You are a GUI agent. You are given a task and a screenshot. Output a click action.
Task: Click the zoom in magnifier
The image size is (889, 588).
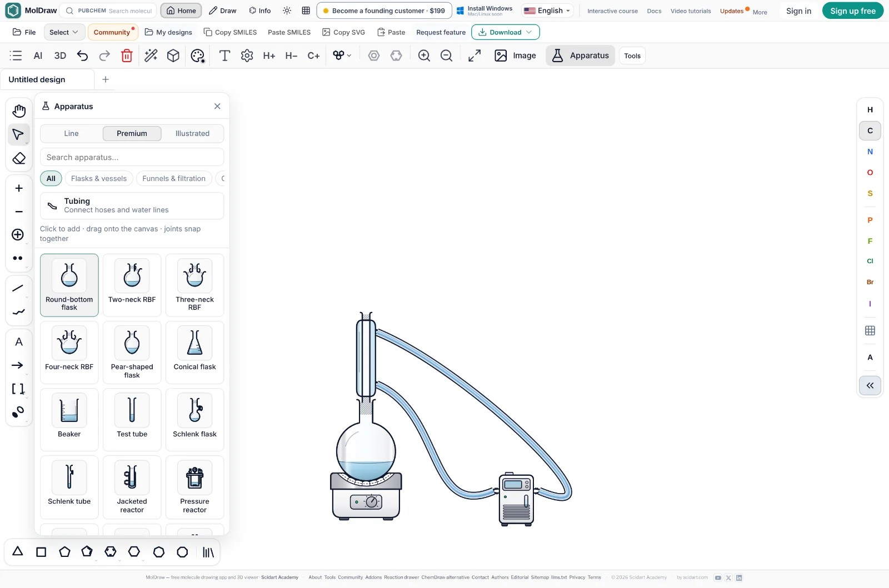[x=424, y=56]
